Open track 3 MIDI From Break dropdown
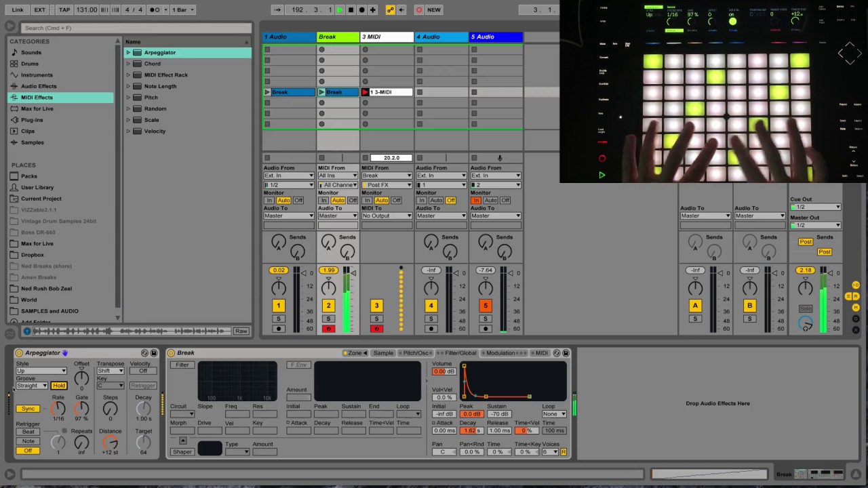868x488 pixels. [x=387, y=176]
